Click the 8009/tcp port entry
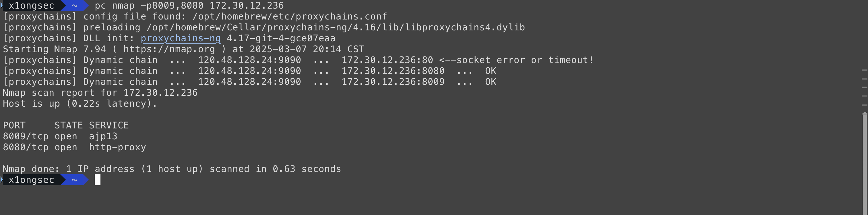This screenshot has width=868, height=215. click(x=25, y=136)
